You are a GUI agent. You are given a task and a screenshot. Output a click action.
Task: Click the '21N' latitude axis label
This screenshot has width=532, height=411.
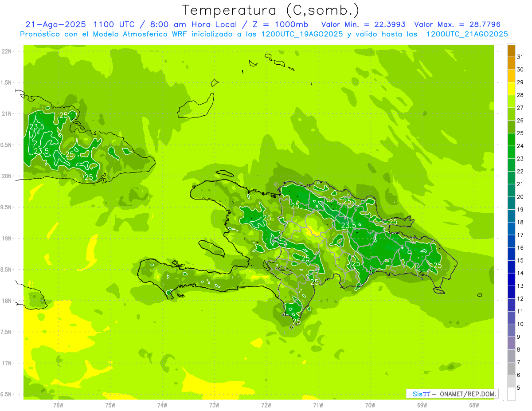7,114
